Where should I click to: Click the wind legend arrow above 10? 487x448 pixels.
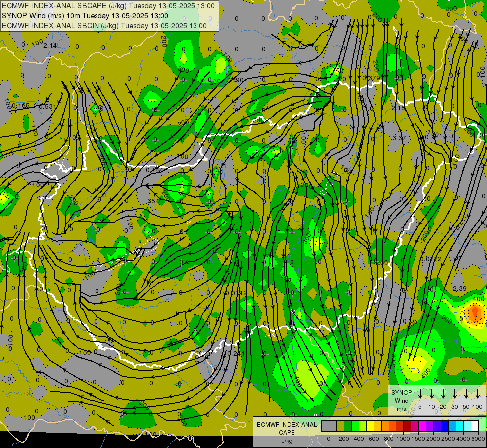point(431,394)
